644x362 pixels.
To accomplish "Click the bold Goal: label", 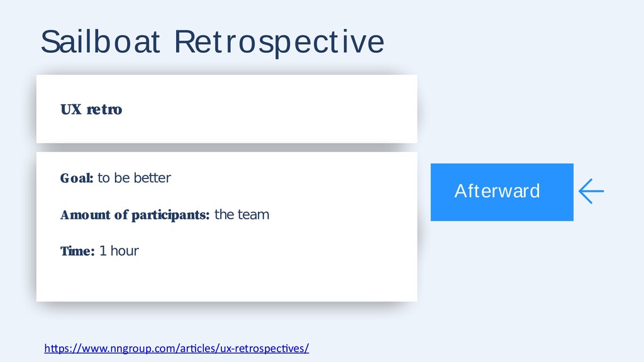I will [77, 178].
